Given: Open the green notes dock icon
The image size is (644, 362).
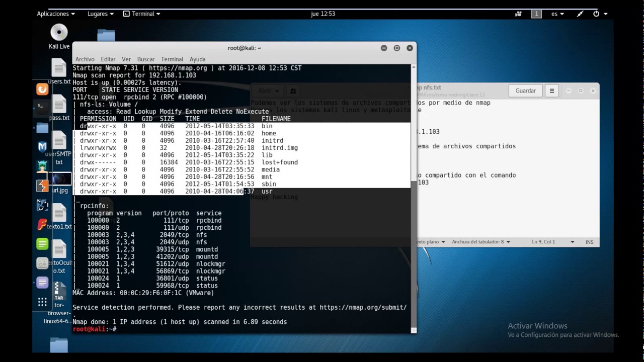Looking at the screenshot, I should 42,244.
